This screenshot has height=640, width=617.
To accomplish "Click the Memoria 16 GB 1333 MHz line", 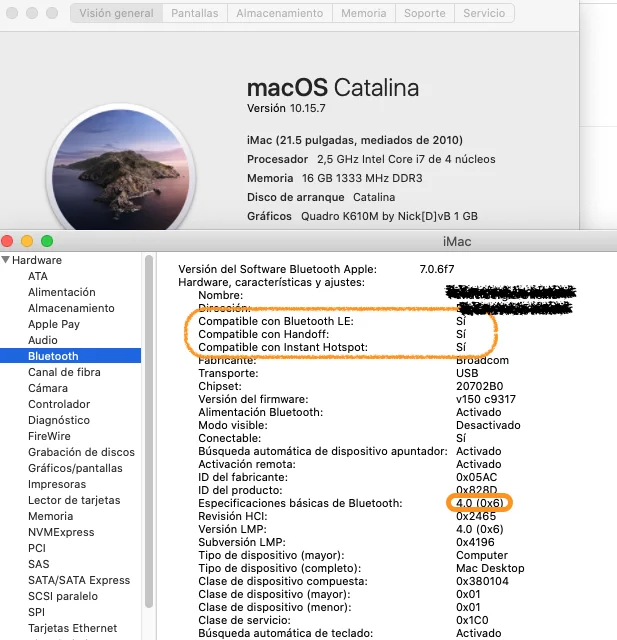I will click(335, 178).
